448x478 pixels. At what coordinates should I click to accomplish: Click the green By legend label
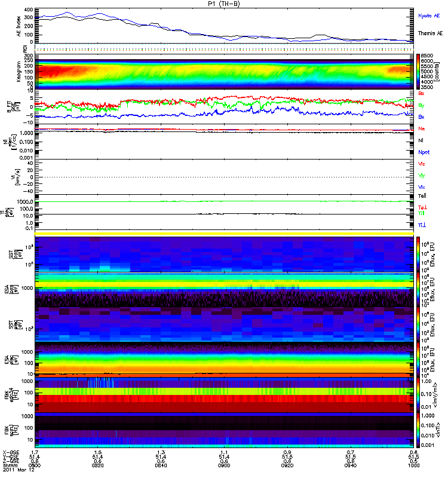coord(421,106)
